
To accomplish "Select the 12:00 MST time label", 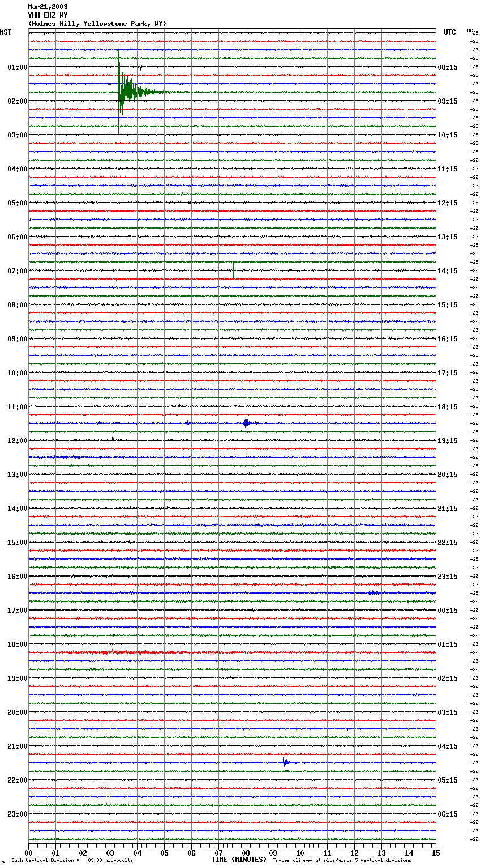I will tap(18, 441).
